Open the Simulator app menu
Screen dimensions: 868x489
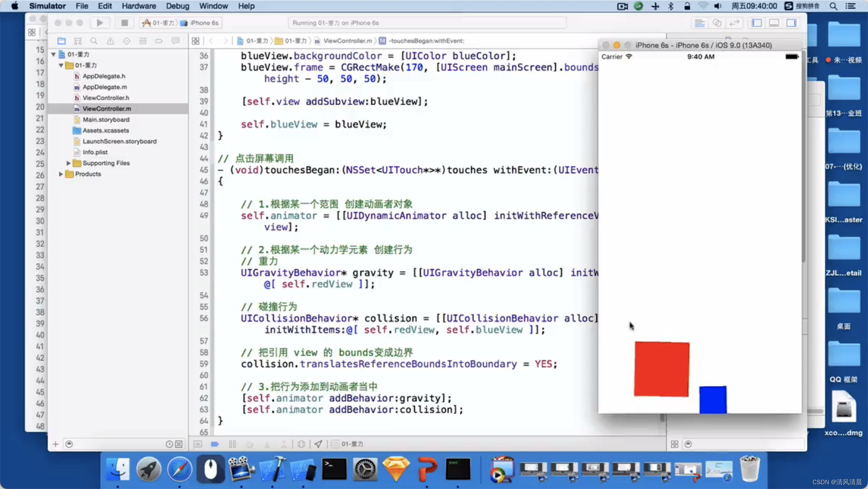point(47,6)
